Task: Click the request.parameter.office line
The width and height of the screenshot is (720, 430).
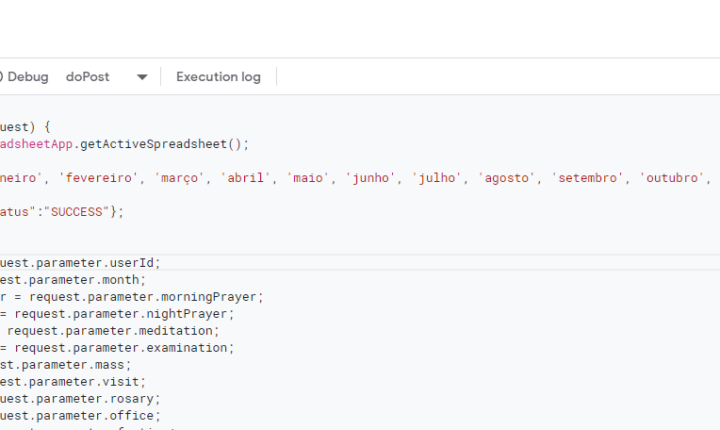Action: tap(80, 416)
